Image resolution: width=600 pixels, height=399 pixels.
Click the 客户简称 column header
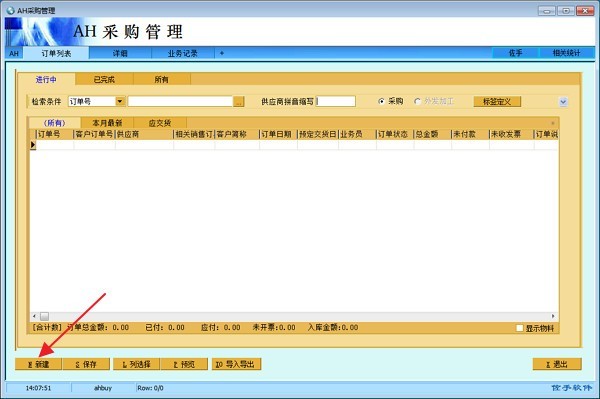(237, 134)
